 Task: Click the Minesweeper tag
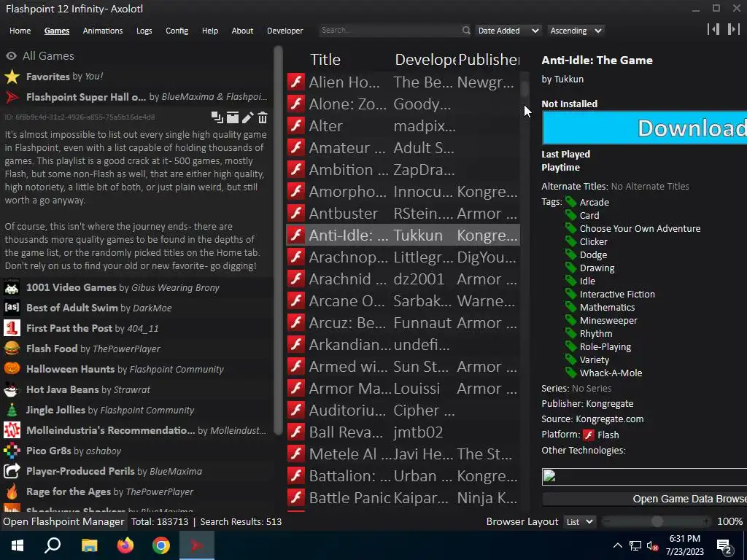coord(608,321)
